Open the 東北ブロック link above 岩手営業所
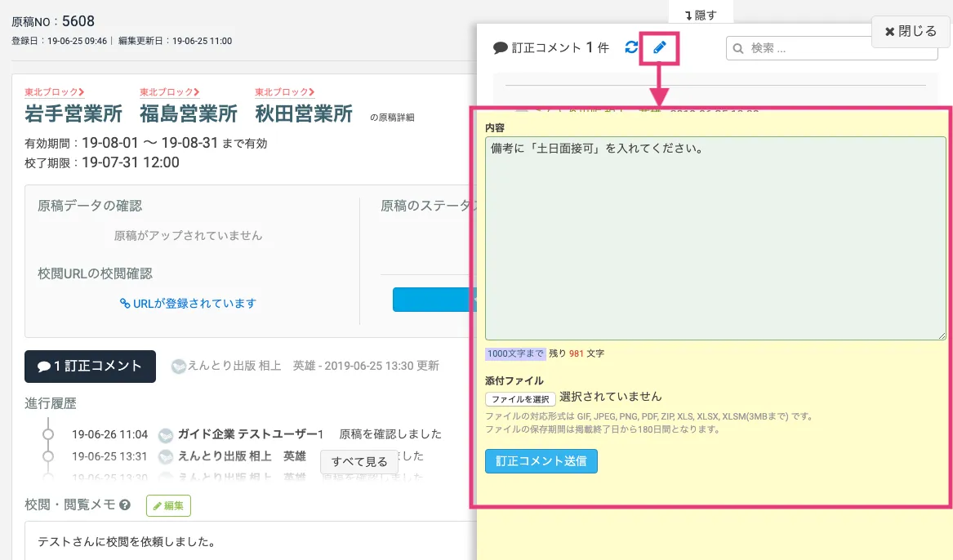 [x=54, y=91]
